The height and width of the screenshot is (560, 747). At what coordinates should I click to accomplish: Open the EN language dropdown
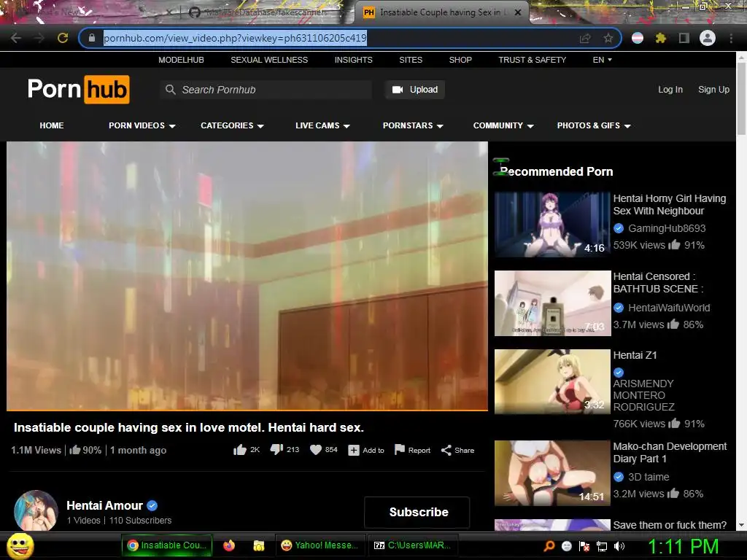(602, 60)
